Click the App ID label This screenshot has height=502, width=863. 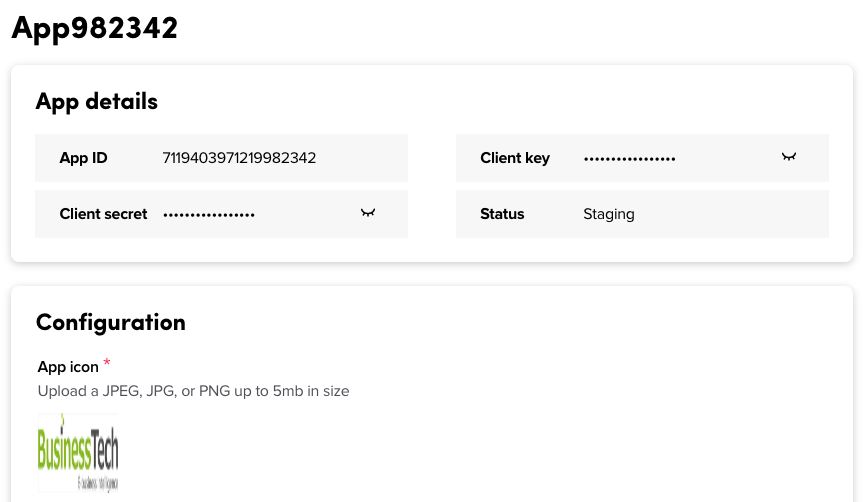[83, 158]
